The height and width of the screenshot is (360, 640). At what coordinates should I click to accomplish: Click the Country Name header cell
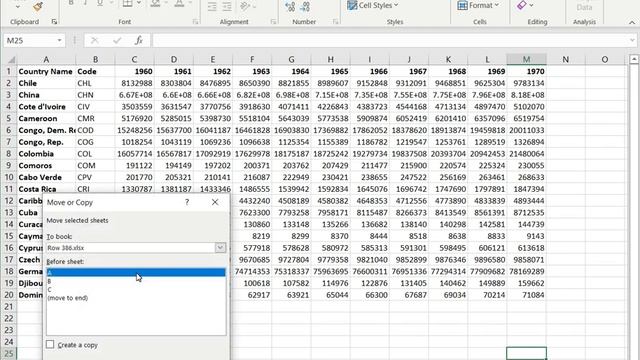pos(46,71)
